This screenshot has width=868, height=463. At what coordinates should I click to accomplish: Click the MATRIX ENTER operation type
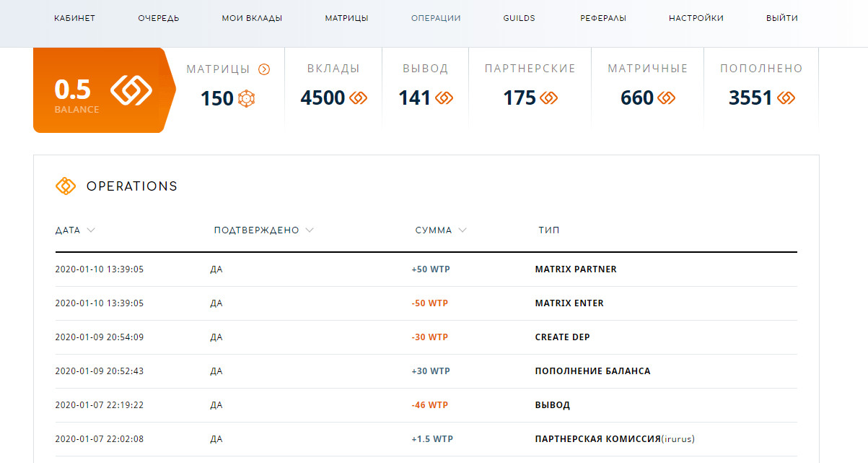coord(569,303)
